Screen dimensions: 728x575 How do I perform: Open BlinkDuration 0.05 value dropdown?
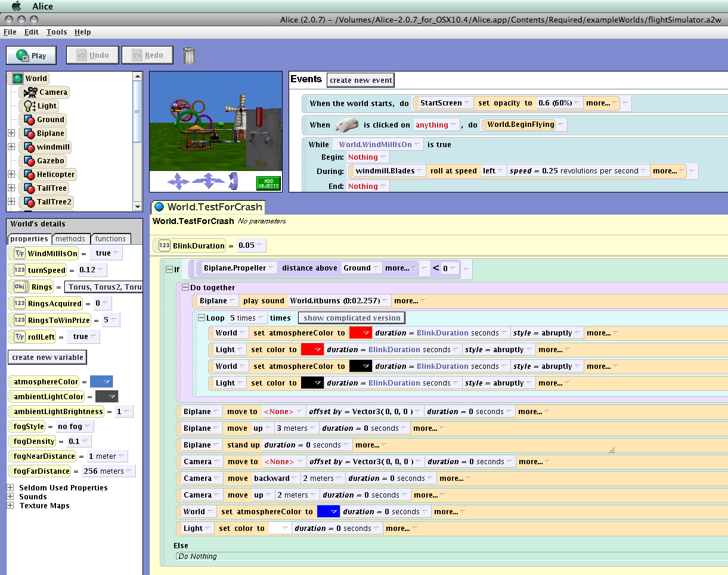(251, 245)
